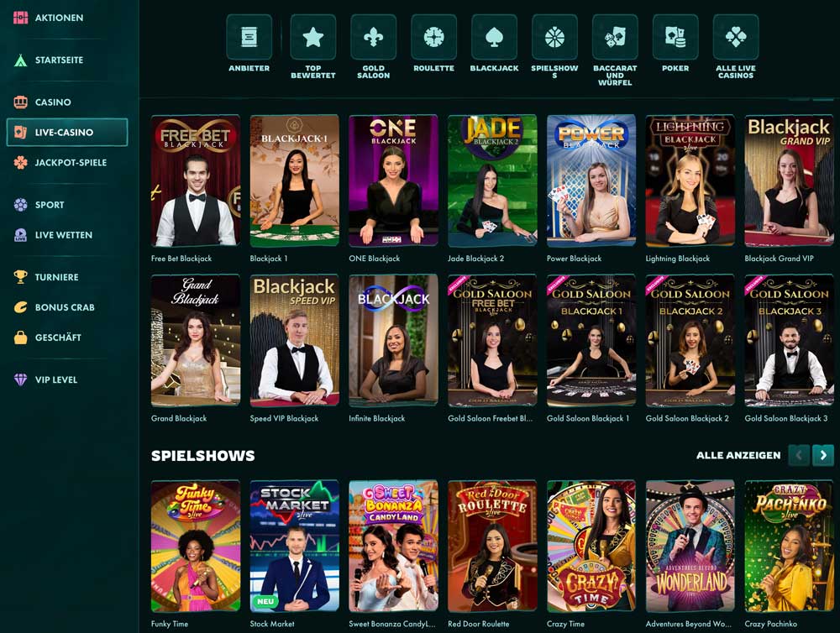Viewport: 840px width, 633px height.
Task: Open the Lightning Blackjack thumbnail
Action: pos(690,180)
